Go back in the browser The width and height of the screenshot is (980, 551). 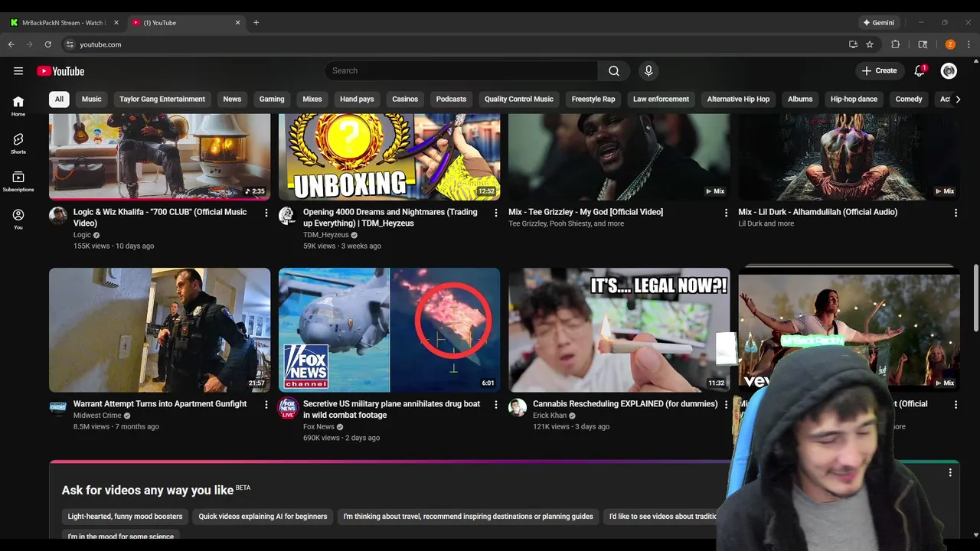tap(11, 44)
